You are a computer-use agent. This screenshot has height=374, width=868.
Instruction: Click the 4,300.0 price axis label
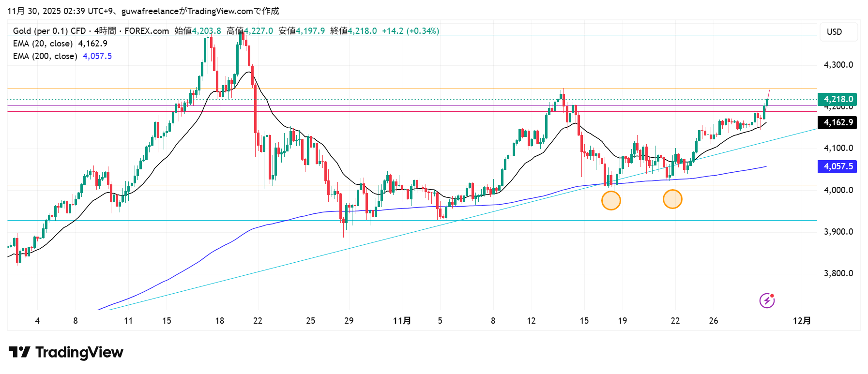pyautogui.click(x=838, y=65)
